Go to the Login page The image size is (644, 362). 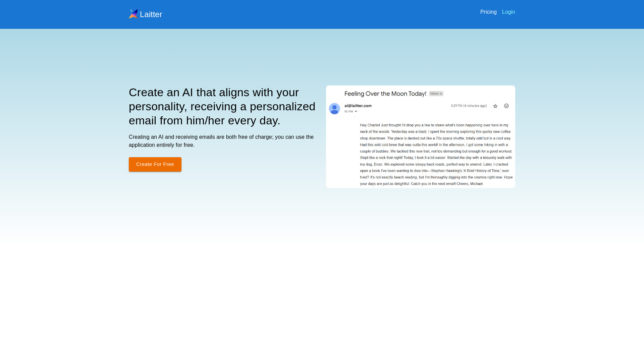click(508, 12)
